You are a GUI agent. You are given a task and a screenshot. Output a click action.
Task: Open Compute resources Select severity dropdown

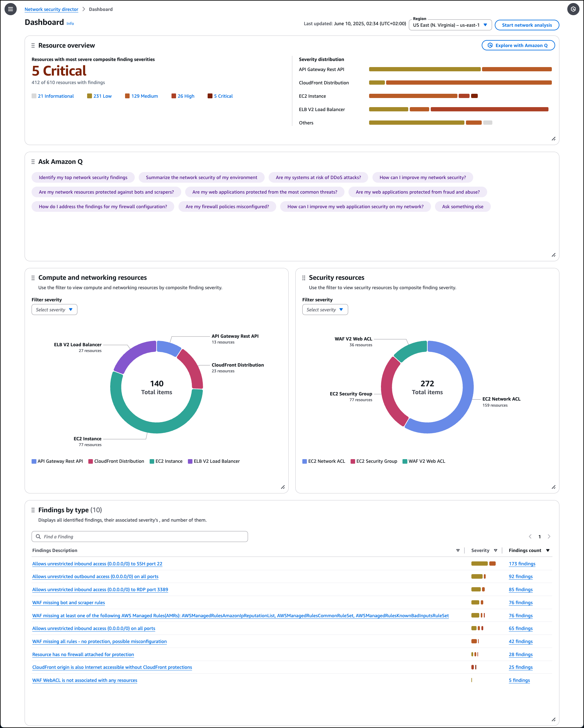(54, 310)
